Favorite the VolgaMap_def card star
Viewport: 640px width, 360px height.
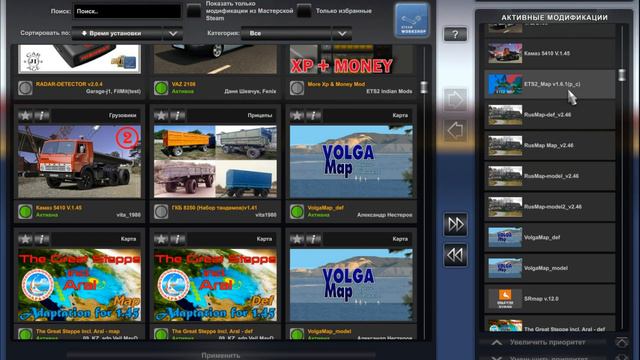[297, 116]
